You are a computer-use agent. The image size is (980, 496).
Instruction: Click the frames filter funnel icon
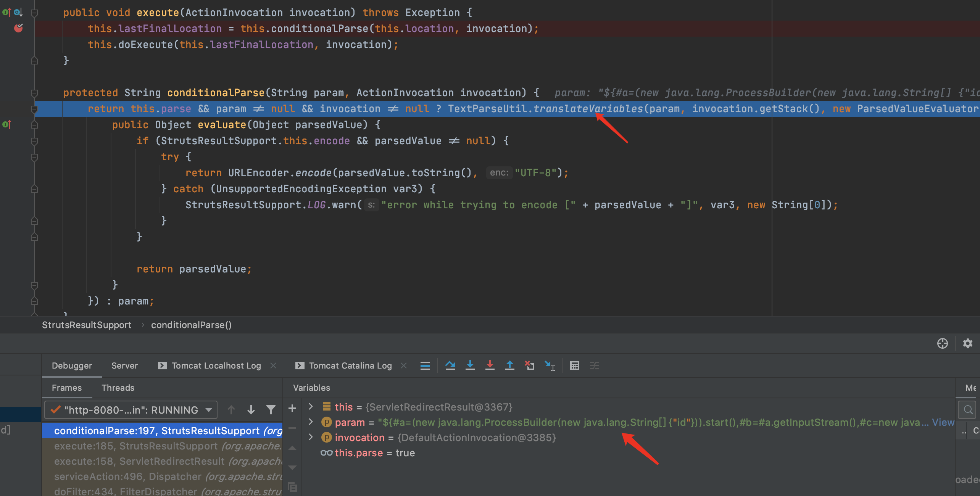click(x=271, y=410)
